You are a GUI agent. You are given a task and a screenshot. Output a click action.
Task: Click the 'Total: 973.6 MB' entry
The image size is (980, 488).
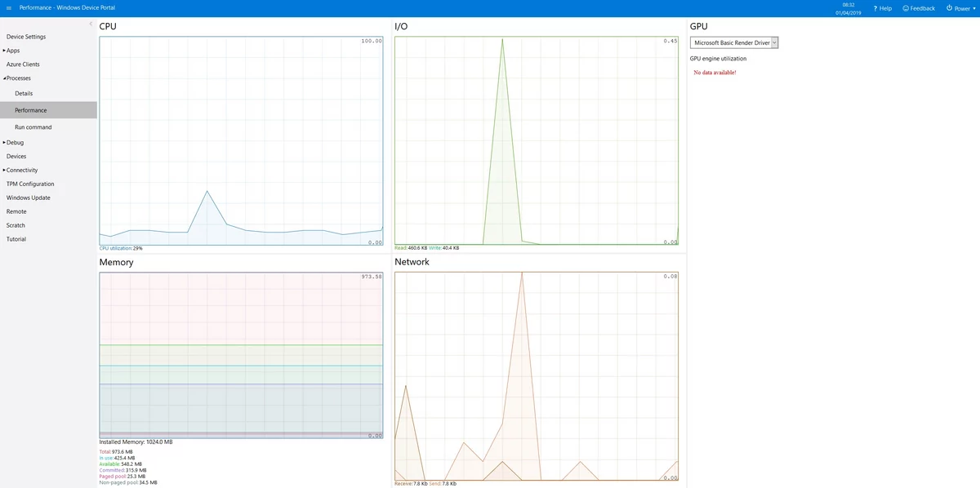[x=116, y=451]
